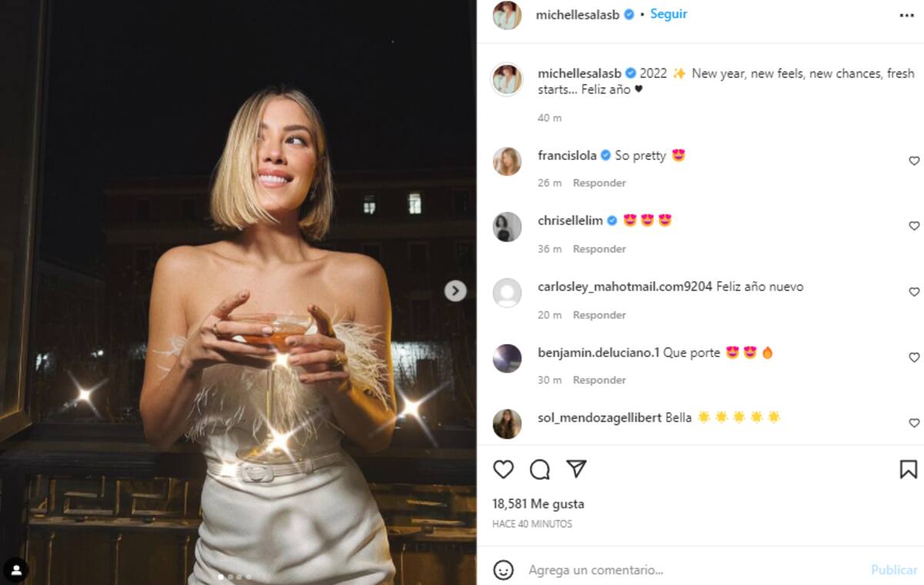Reply to francislola's comment

pyautogui.click(x=599, y=183)
